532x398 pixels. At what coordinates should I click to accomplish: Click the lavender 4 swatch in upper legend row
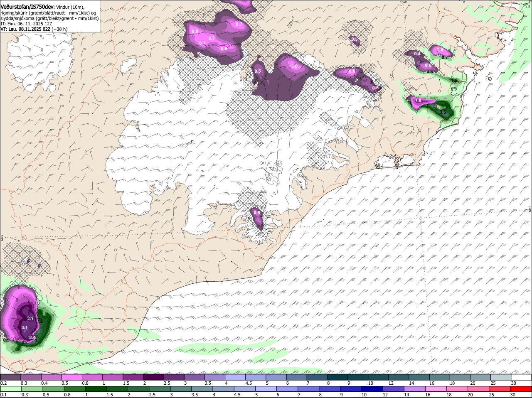pos(235,377)
